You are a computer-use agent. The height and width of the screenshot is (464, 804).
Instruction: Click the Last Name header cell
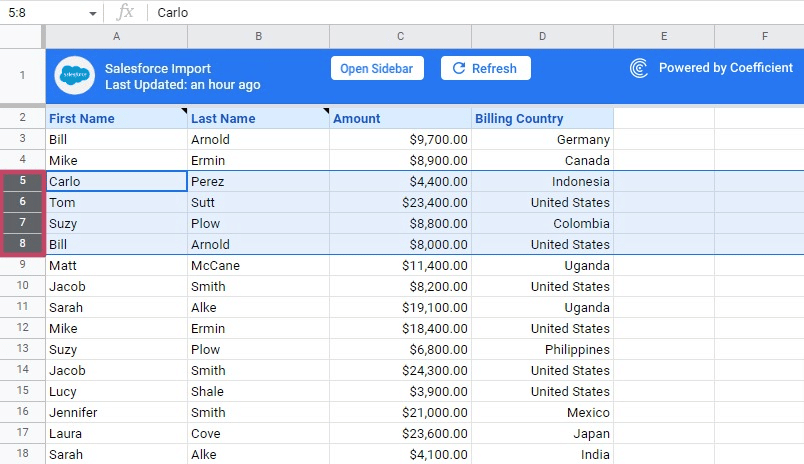(258, 118)
